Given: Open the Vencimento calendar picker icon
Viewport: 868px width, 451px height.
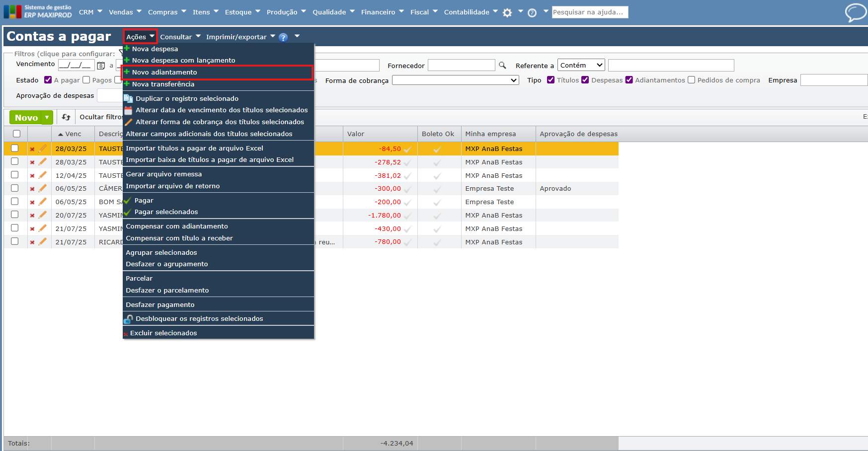Looking at the screenshot, I should pos(101,66).
